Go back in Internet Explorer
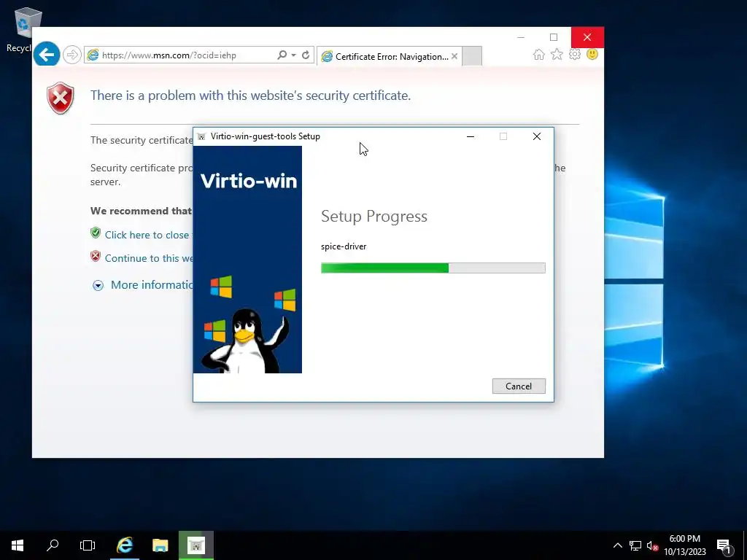Screen dimensions: 747x560 tap(46, 55)
